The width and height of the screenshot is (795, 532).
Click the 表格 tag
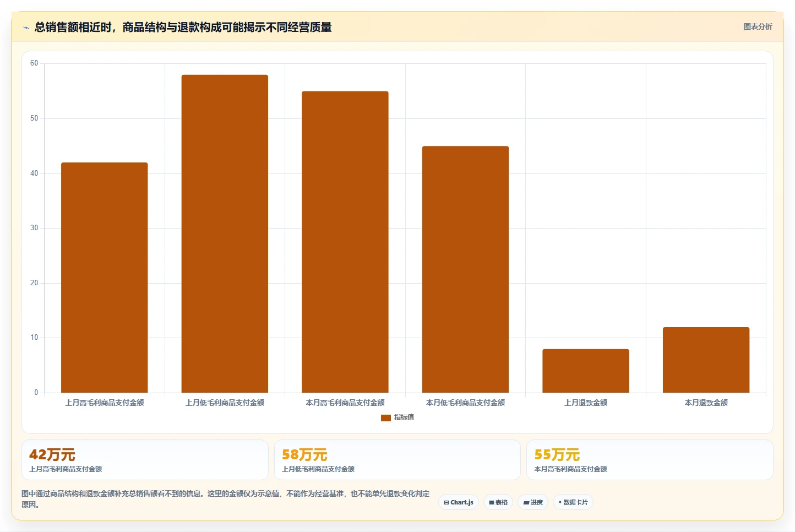click(x=498, y=502)
